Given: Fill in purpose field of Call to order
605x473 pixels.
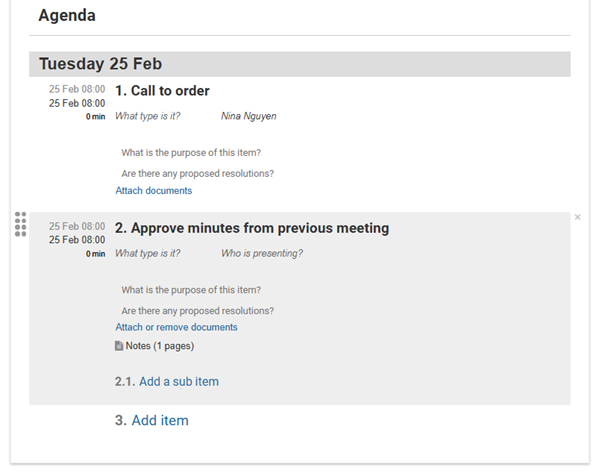Looking at the screenshot, I should point(191,153).
